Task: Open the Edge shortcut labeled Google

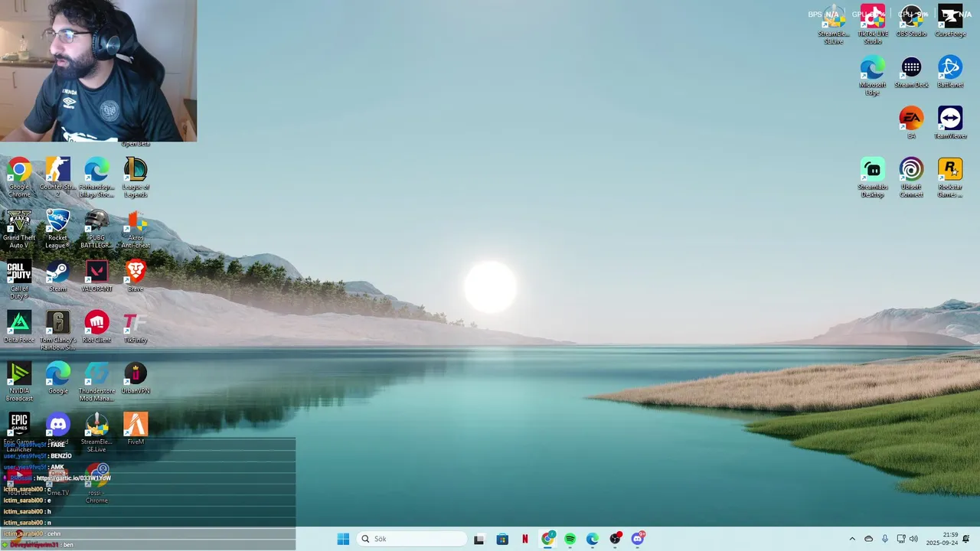Action: (57, 378)
